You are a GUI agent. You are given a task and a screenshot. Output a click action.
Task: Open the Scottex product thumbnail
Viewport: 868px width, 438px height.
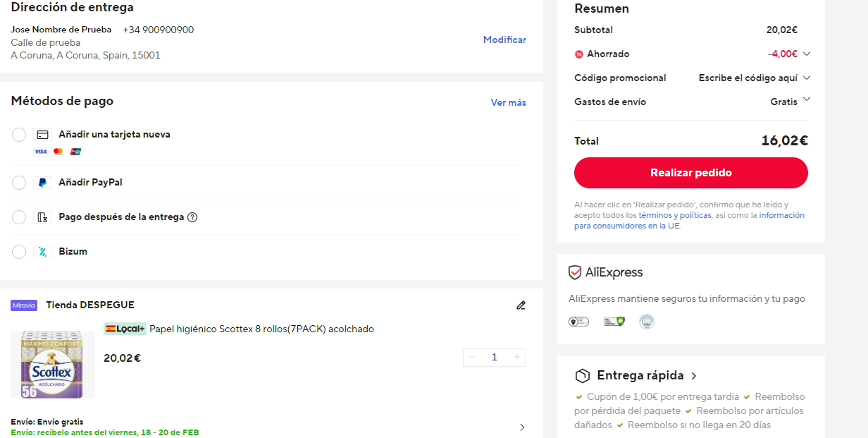(53, 365)
